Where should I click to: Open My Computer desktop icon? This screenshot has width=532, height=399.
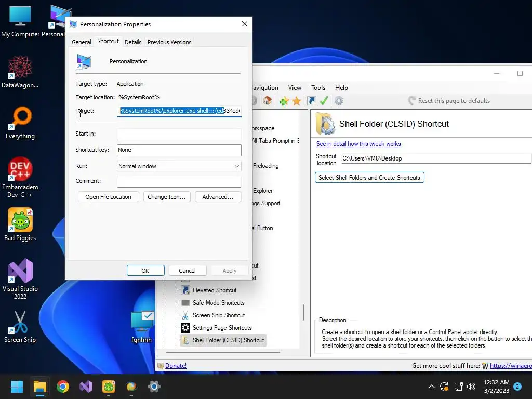(x=20, y=21)
